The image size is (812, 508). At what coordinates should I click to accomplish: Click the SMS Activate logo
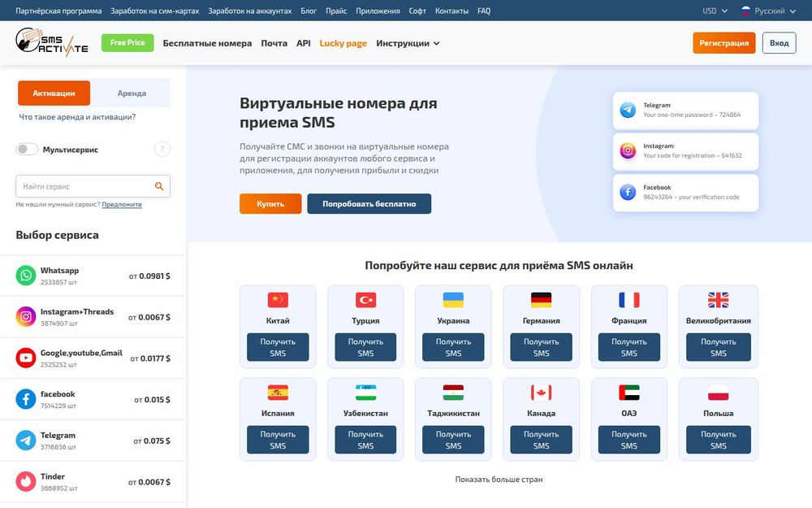tap(52, 42)
